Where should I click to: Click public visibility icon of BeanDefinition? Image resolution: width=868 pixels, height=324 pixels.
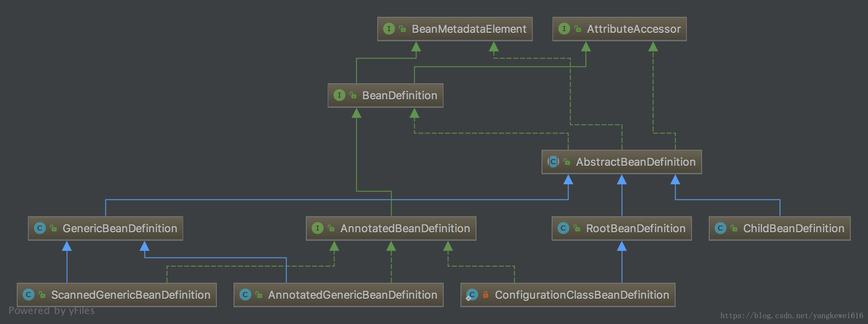click(x=353, y=95)
